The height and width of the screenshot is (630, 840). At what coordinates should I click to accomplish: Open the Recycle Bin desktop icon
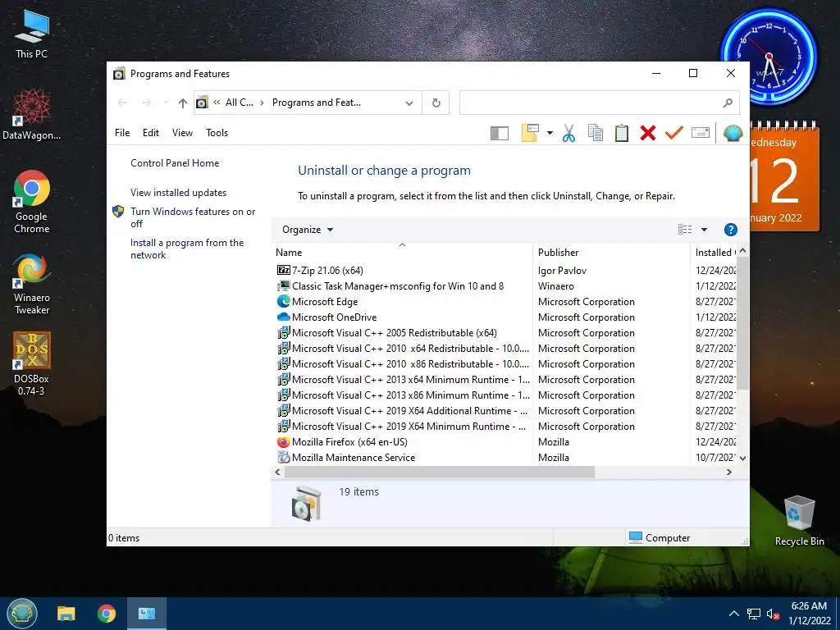[799, 521]
